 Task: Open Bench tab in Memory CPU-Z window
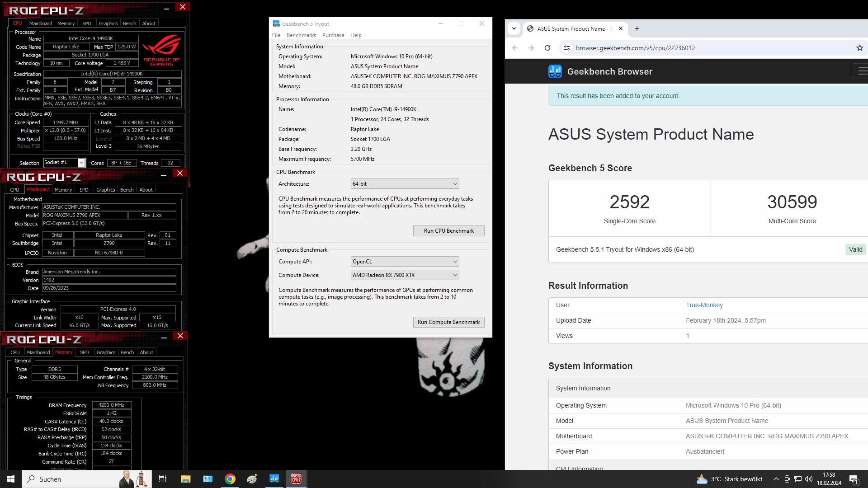point(127,352)
